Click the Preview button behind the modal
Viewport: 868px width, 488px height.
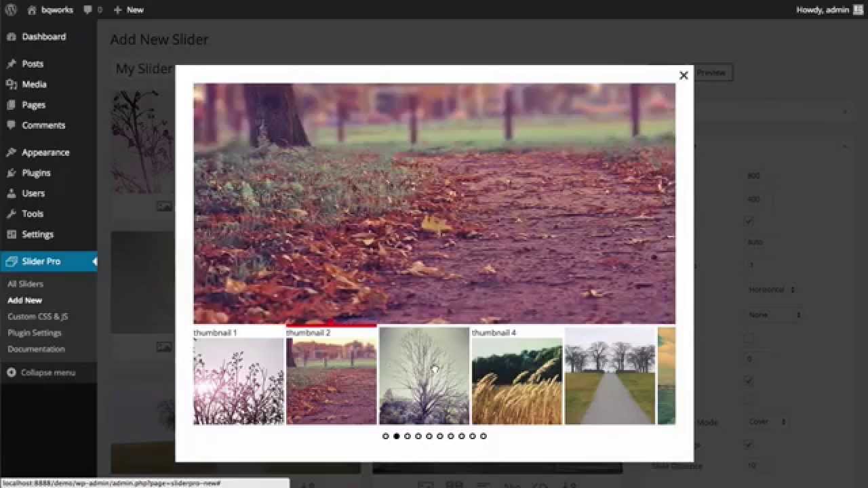pos(711,73)
